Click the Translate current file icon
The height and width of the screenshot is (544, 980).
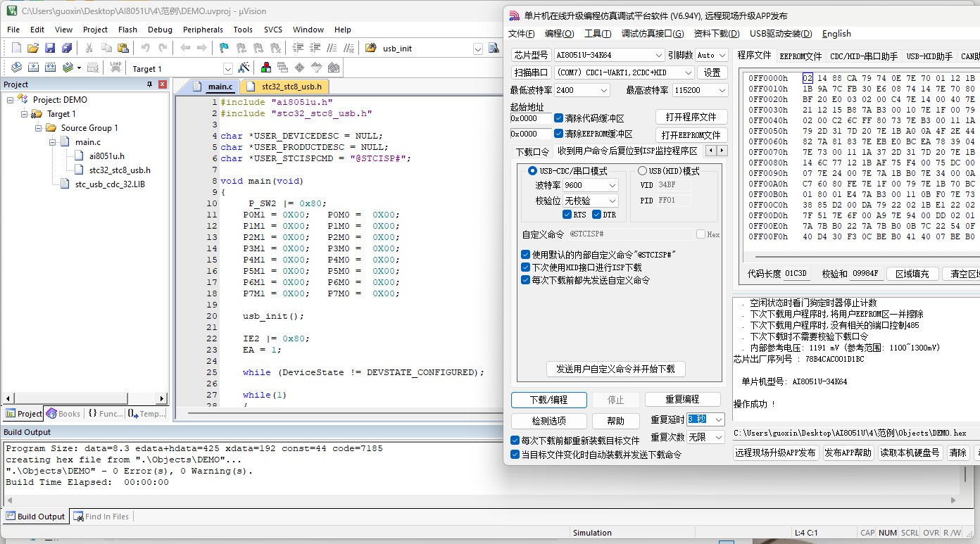coord(17,68)
